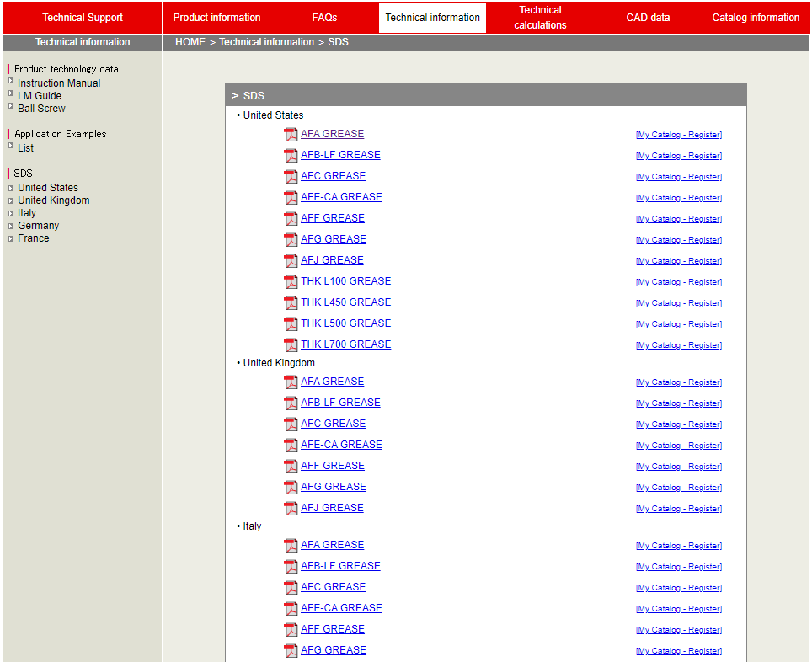812x662 pixels.
Task: Click PDF icon beside AFG GREASE under Italy
Action: [291, 651]
